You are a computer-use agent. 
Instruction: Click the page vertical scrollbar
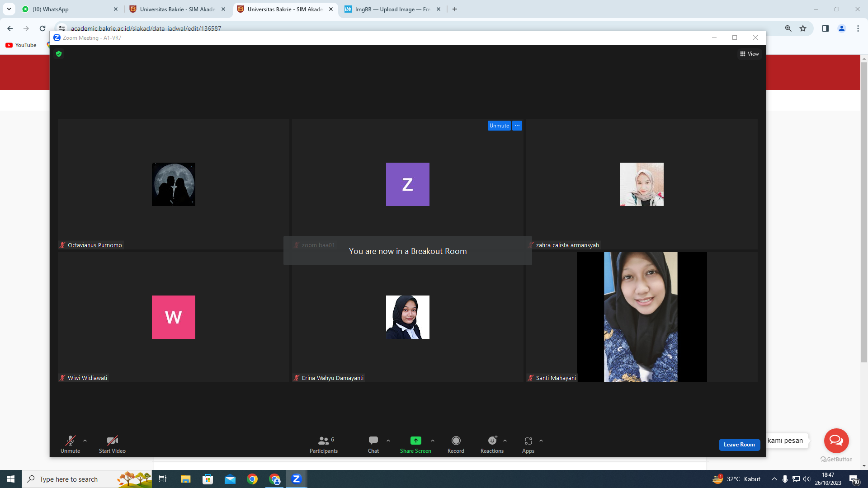864,212
